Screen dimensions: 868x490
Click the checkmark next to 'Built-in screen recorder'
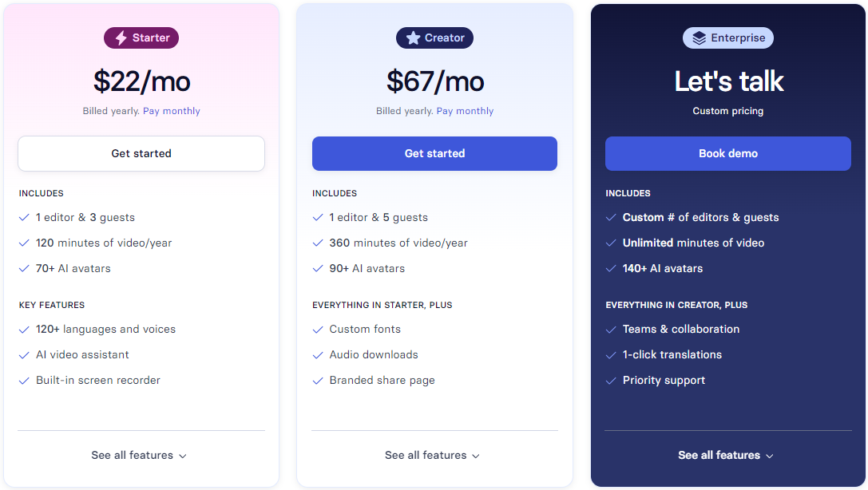(x=24, y=380)
